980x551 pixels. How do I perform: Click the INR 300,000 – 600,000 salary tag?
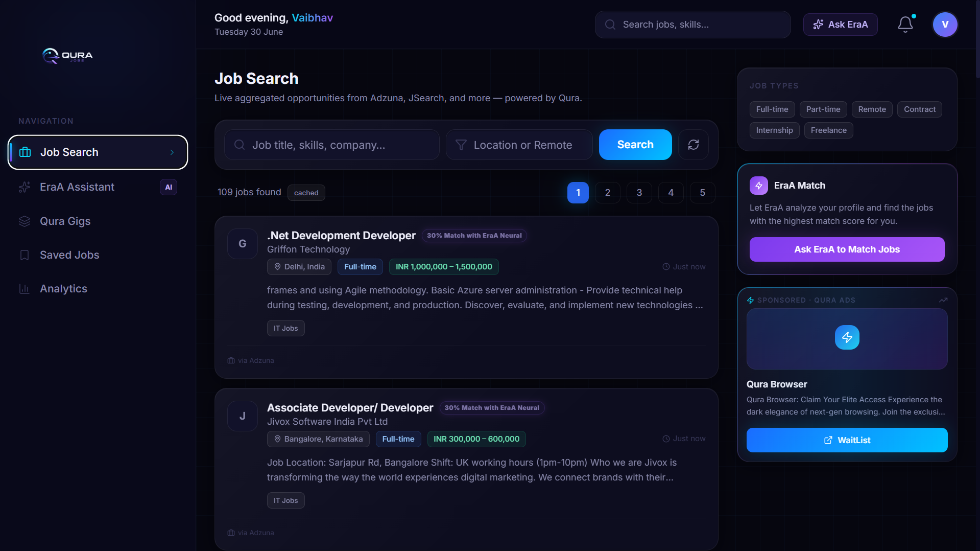pyautogui.click(x=476, y=439)
